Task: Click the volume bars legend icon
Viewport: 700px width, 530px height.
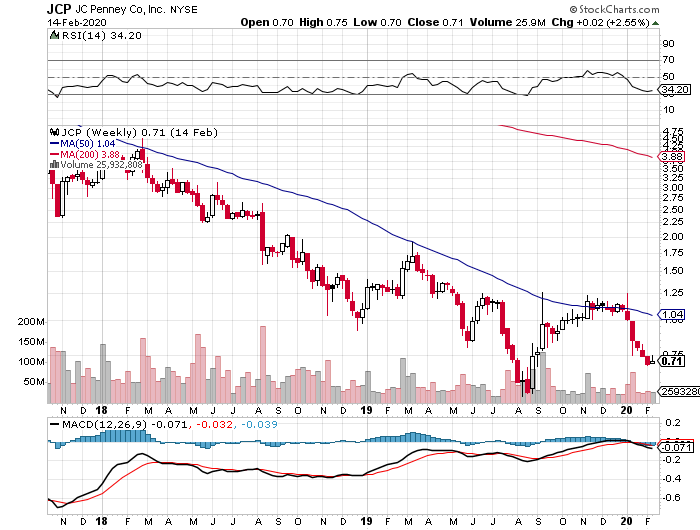Action: pos(54,165)
